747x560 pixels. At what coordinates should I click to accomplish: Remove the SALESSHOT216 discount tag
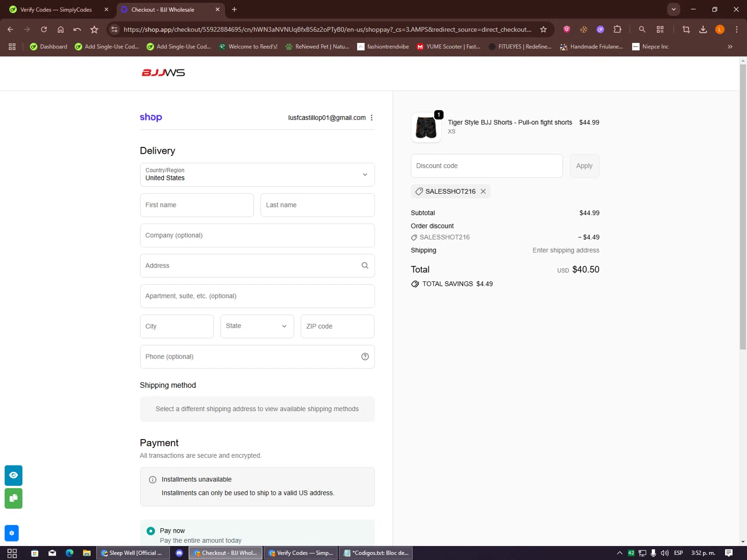483,191
